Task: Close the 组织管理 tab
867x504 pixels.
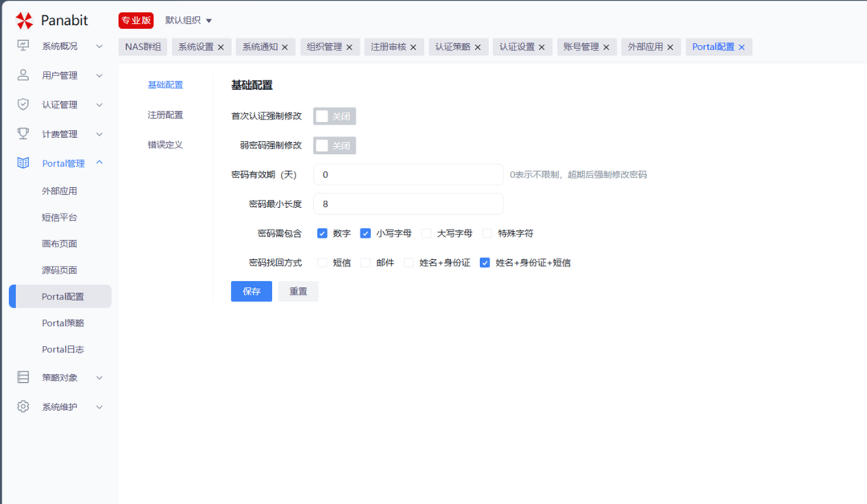Action: [349, 47]
